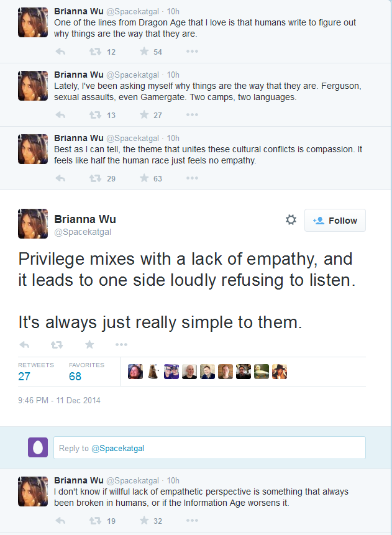Open more options on the Ferguson tweet
This screenshot has width=392, height=535.
coord(192,114)
